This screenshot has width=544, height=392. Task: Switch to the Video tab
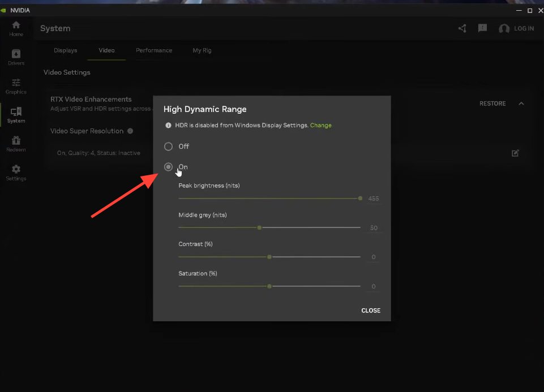click(106, 50)
